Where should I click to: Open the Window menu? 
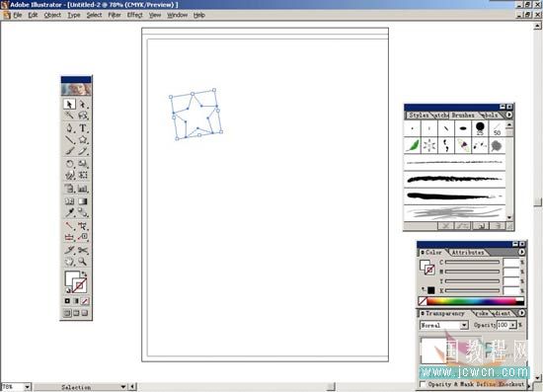[x=178, y=15]
